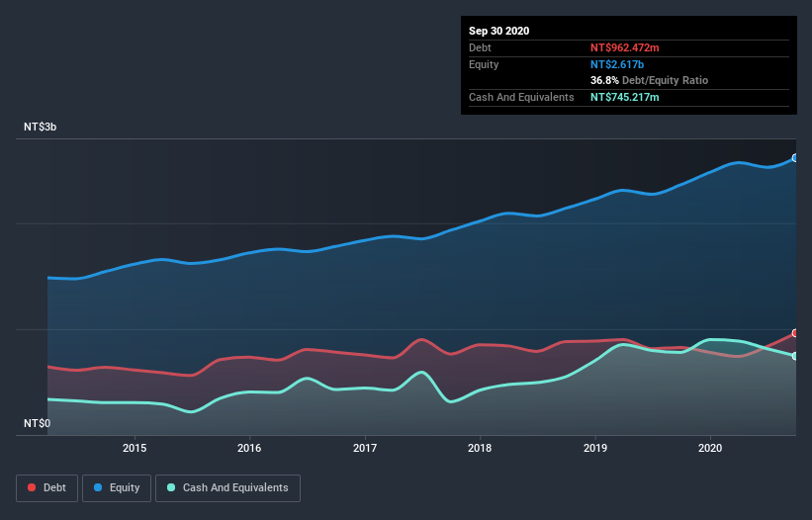Click the blue Equity endpoint marker
This screenshot has width=812, height=520.
click(x=795, y=158)
